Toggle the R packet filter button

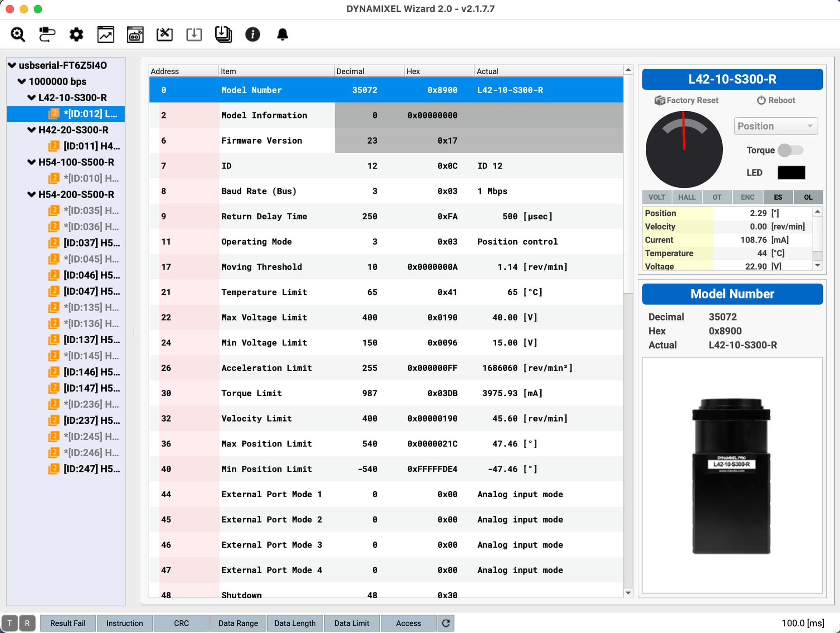[27, 623]
